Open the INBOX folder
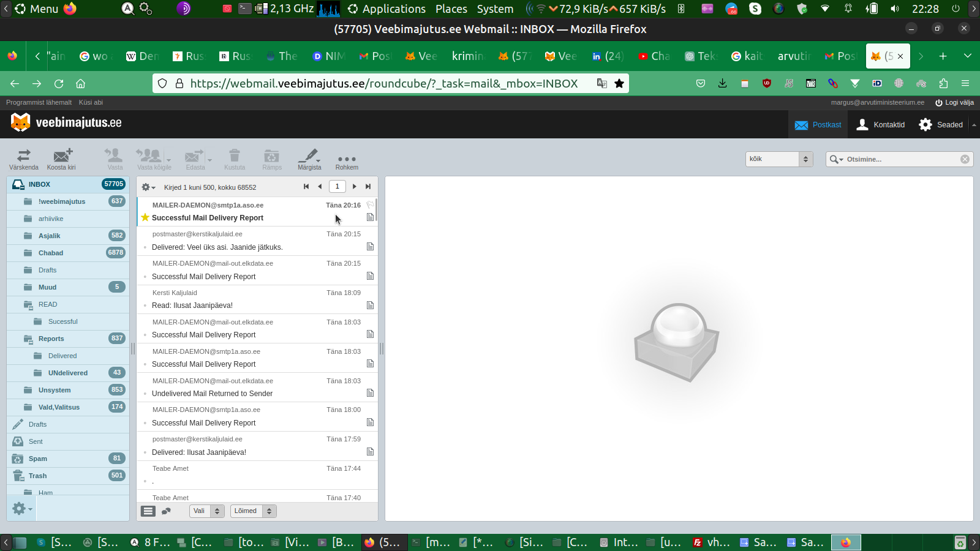This screenshot has width=980, height=551. point(68,184)
